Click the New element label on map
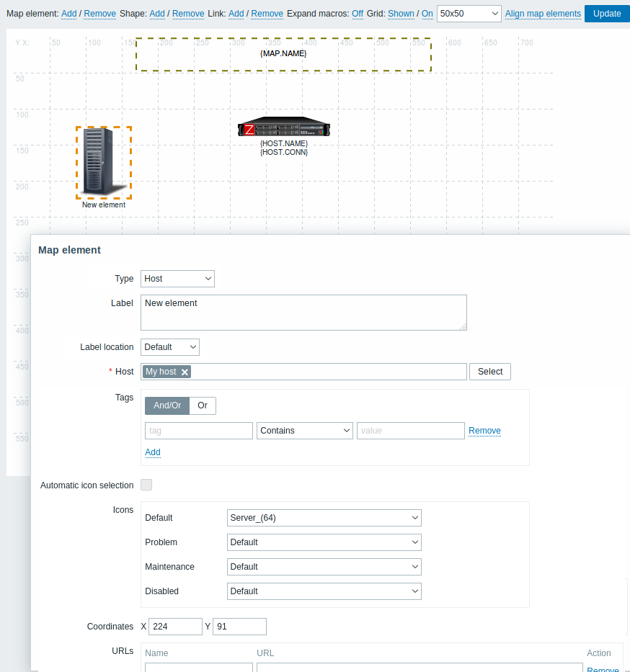The height and width of the screenshot is (672, 630). (x=104, y=205)
